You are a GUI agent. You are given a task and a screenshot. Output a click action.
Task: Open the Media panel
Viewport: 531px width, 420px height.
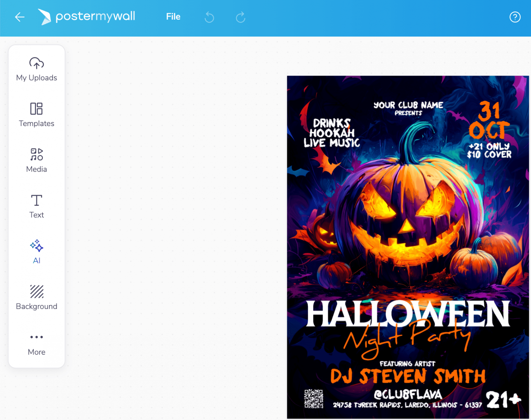(x=37, y=161)
